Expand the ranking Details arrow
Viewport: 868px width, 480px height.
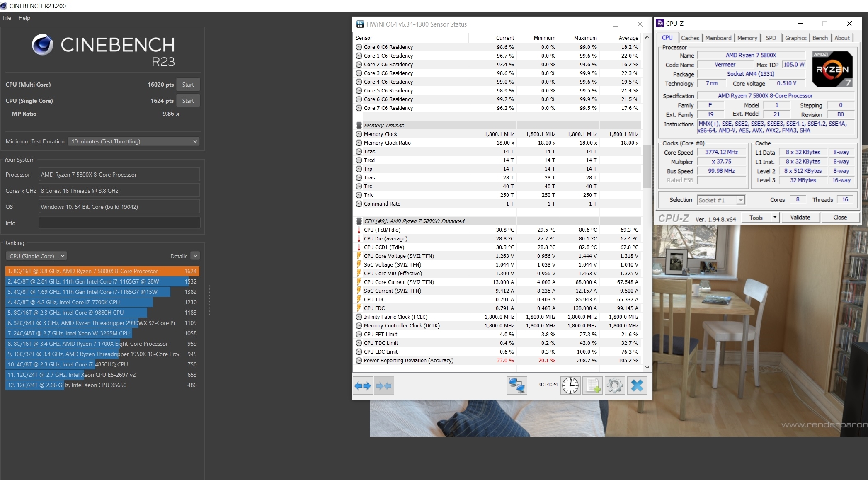tap(196, 256)
